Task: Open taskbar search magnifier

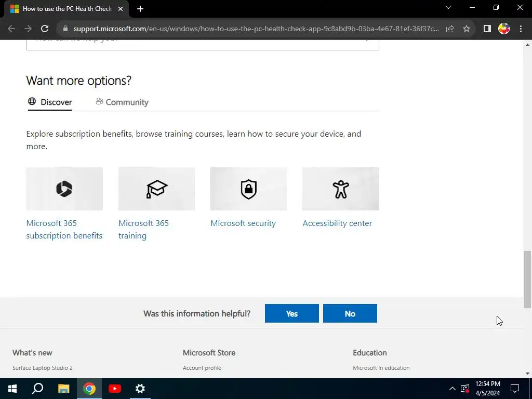Action: [37, 389]
